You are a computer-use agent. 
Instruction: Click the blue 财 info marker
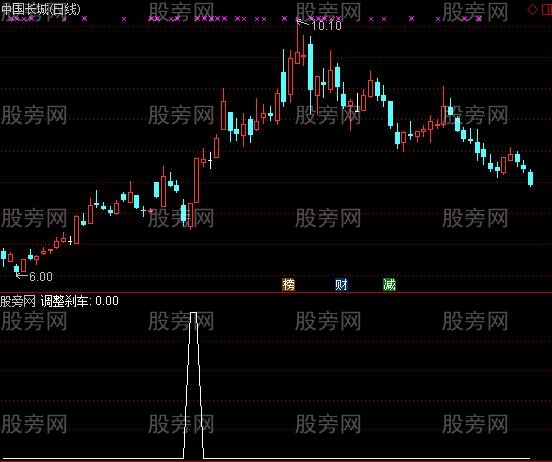341,285
